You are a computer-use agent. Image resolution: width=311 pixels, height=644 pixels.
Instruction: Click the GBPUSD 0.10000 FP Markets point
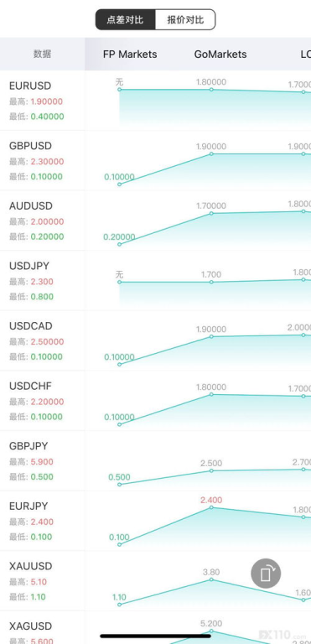pos(120,184)
